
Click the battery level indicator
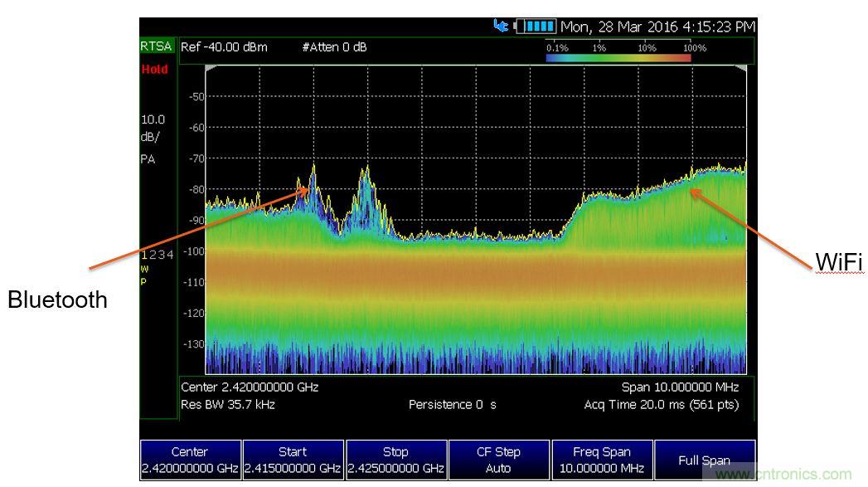(x=536, y=27)
